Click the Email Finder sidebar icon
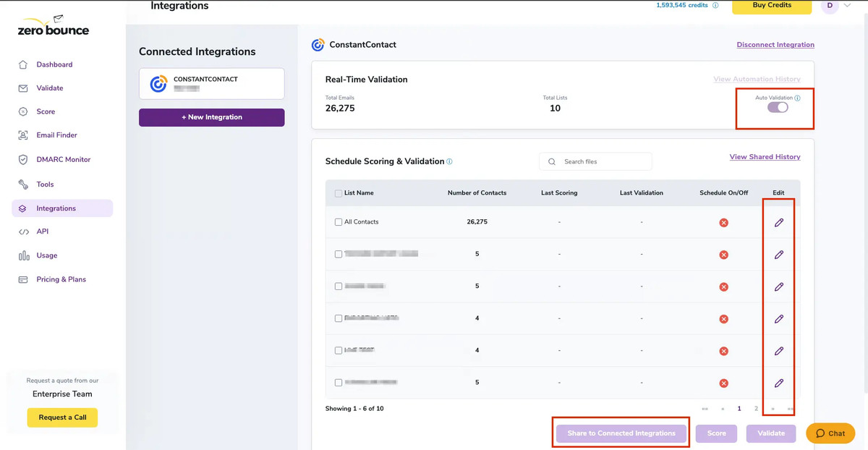Viewport: 868px width, 450px height. click(x=22, y=135)
